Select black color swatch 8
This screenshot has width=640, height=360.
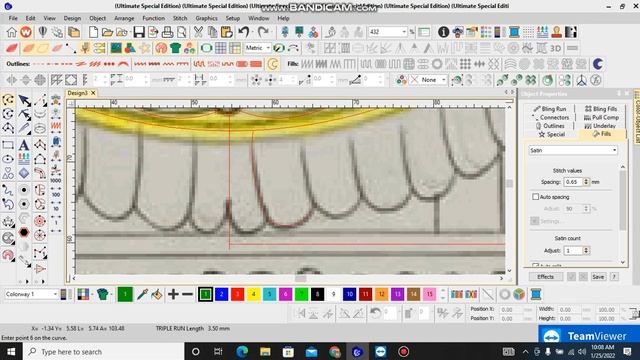pos(318,294)
